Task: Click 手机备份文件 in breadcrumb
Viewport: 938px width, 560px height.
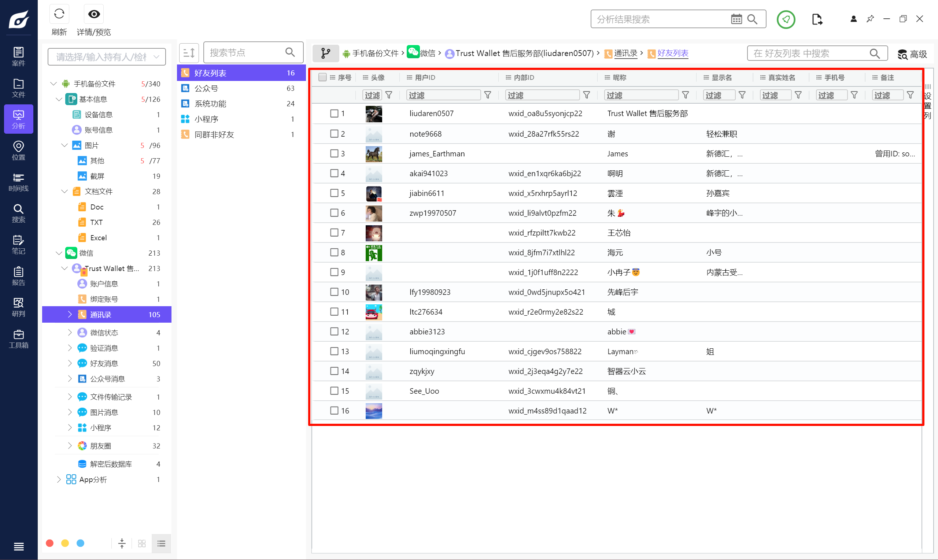Action: point(375,53)
